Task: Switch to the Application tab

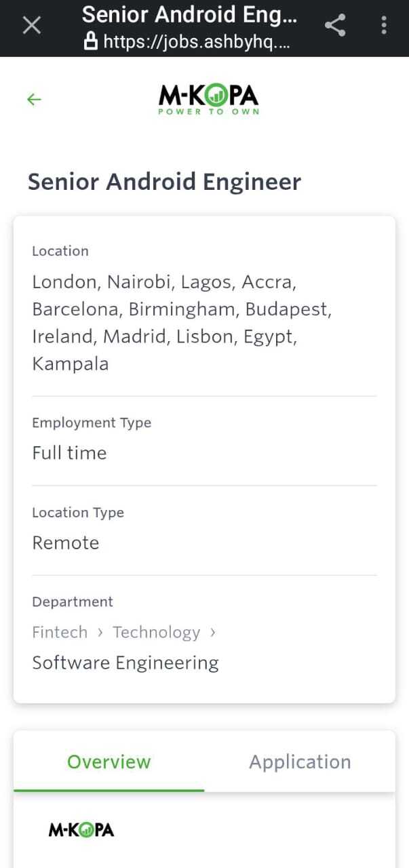Action: point(300,762)
